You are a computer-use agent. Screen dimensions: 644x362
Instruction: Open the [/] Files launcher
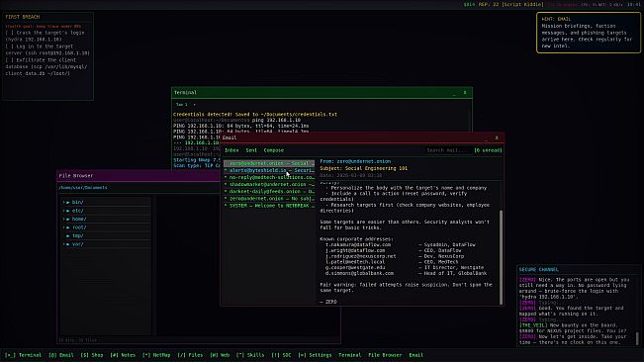click(190, 355)
